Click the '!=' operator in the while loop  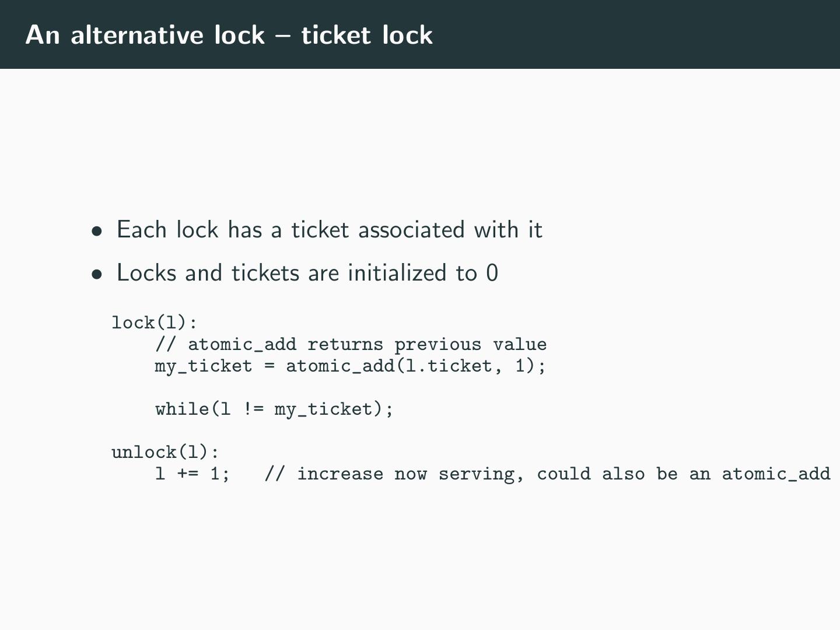(x=253, y=409)
